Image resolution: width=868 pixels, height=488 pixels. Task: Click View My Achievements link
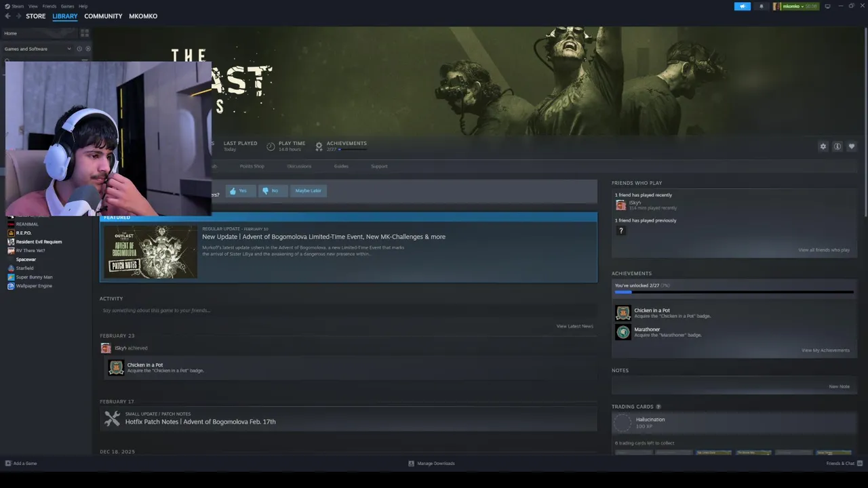click(x=825, y=350)
